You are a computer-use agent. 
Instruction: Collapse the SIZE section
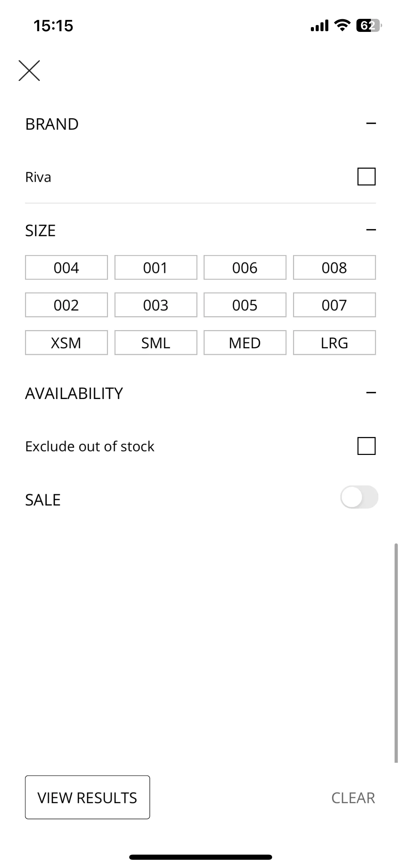coord(371,230)
